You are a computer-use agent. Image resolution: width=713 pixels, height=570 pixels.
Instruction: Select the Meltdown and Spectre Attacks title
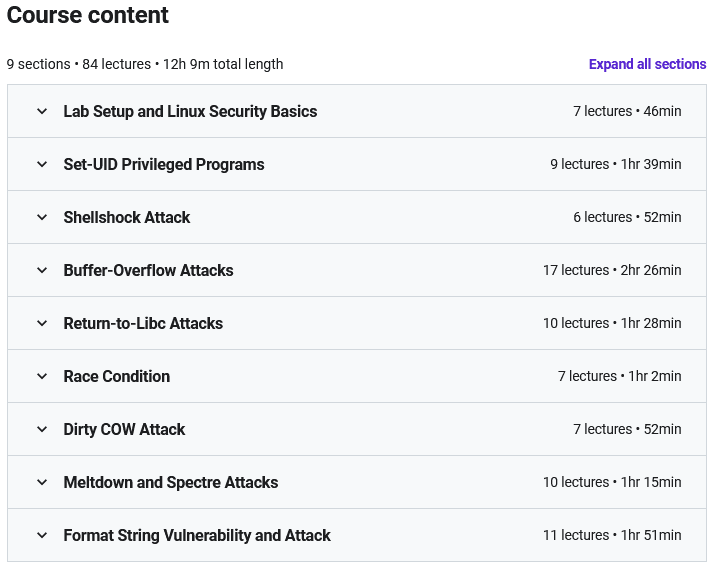171,482
